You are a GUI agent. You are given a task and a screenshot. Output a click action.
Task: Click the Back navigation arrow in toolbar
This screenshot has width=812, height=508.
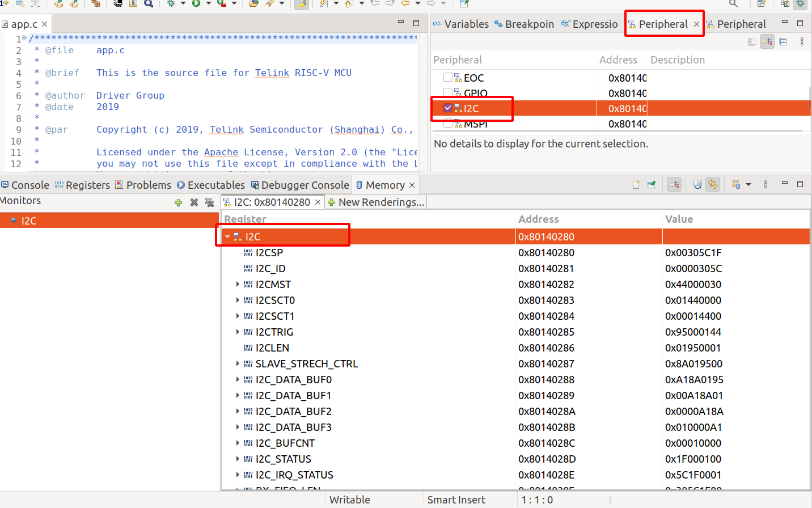[405, 4]
